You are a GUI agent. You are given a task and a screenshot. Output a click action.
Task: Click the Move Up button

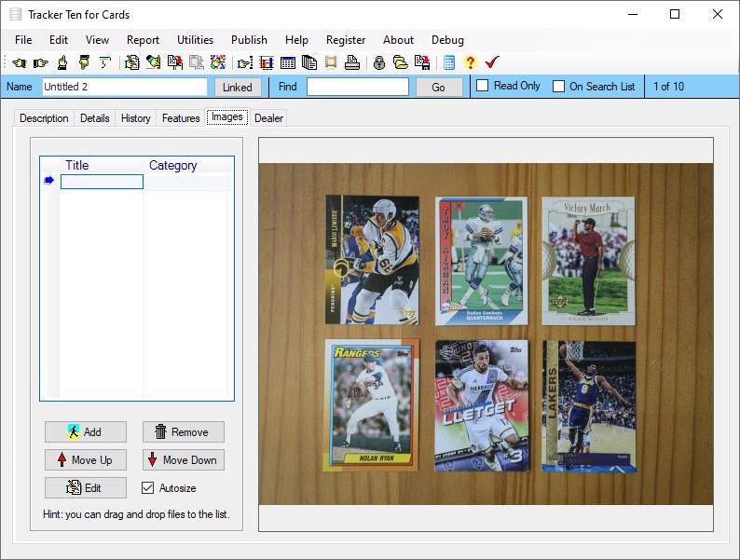click(86, 460)
